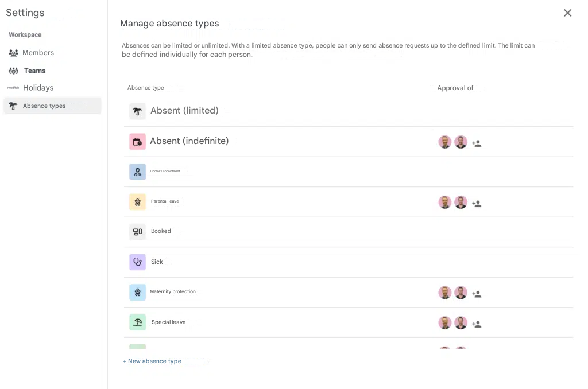Add approver to Special leave row
Viewport: 588px width, 389px height.
(477, 324)
